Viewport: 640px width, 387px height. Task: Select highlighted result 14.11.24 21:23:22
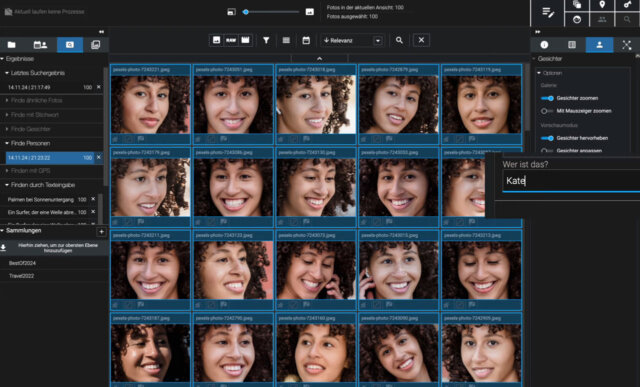click(x=50, y=158)
